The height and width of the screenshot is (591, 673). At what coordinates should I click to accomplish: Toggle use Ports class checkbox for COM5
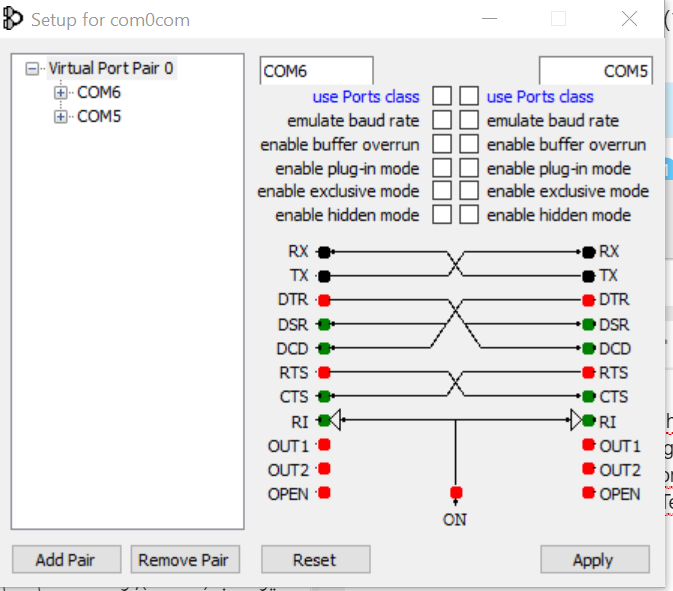point(469,97)
